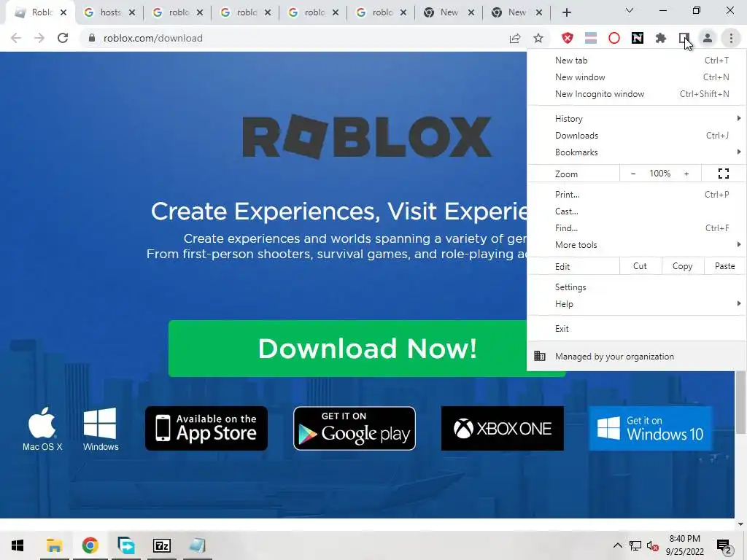The height and width of the screenshot is (560, 747).
Task: Click the muted volume tray icon
Action: 653,545
